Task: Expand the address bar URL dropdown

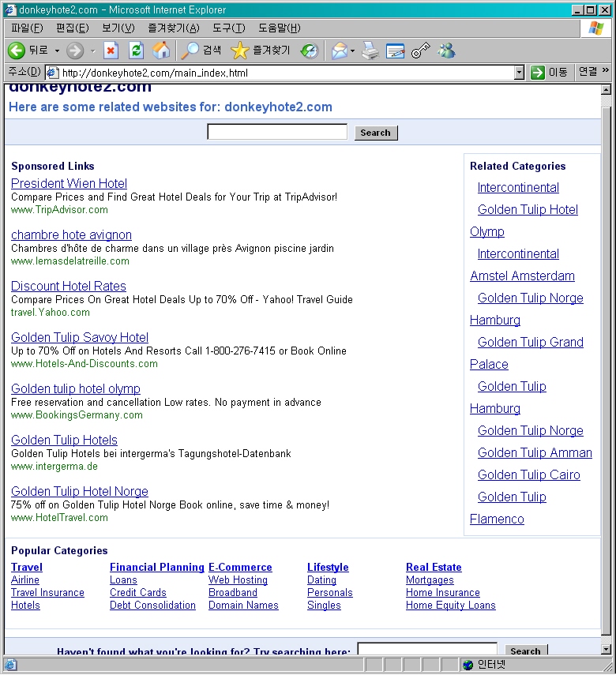Action: (x=519, y=73)
